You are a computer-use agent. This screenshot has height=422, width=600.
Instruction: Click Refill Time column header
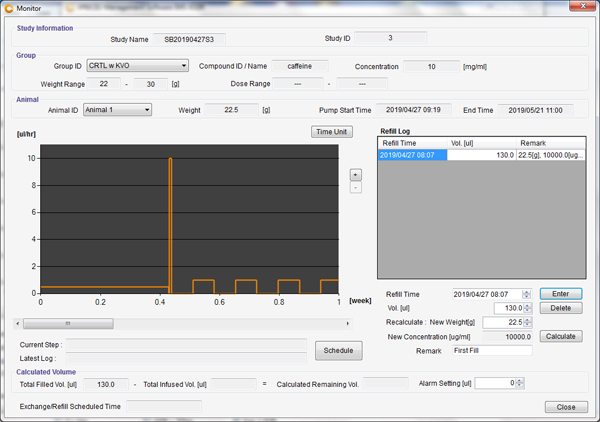pos(412,143)
